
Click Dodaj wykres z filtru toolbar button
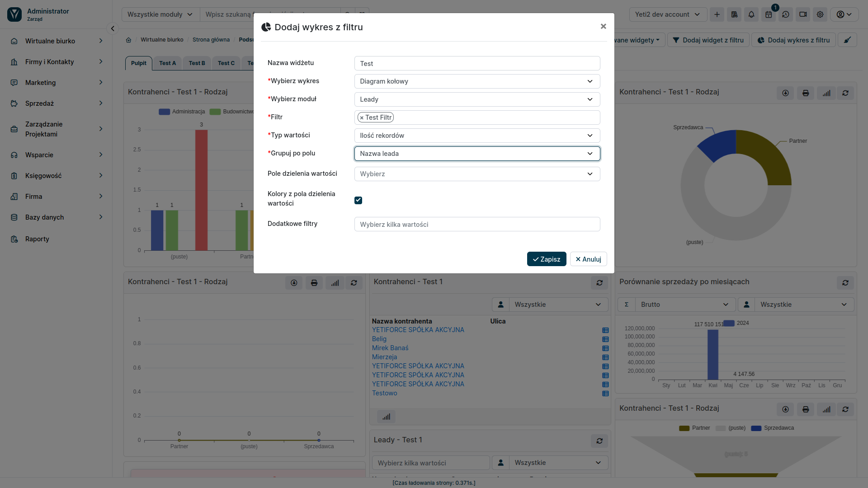pos(794,40)
